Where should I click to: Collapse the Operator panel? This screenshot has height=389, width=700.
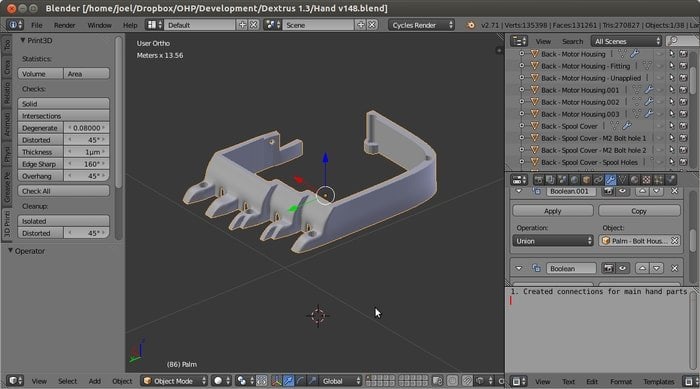click(x=10, y=251)
